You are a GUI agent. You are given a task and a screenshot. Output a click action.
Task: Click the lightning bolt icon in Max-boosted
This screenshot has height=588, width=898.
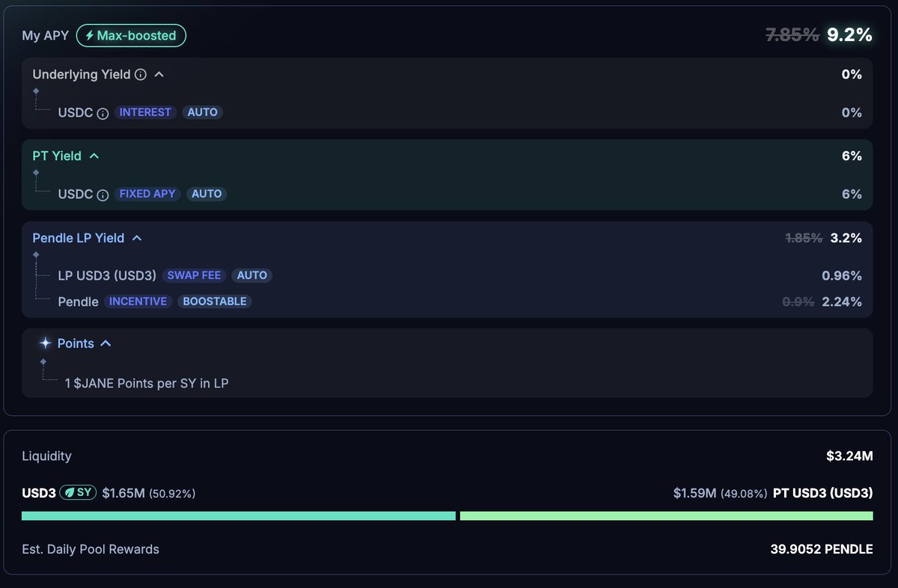point(90,35)
